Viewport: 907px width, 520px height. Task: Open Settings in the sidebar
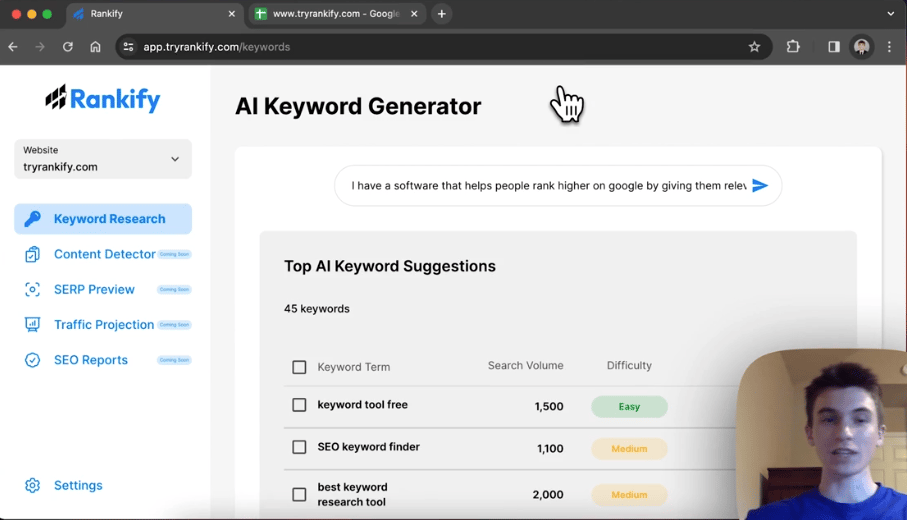tap(78, 485)
